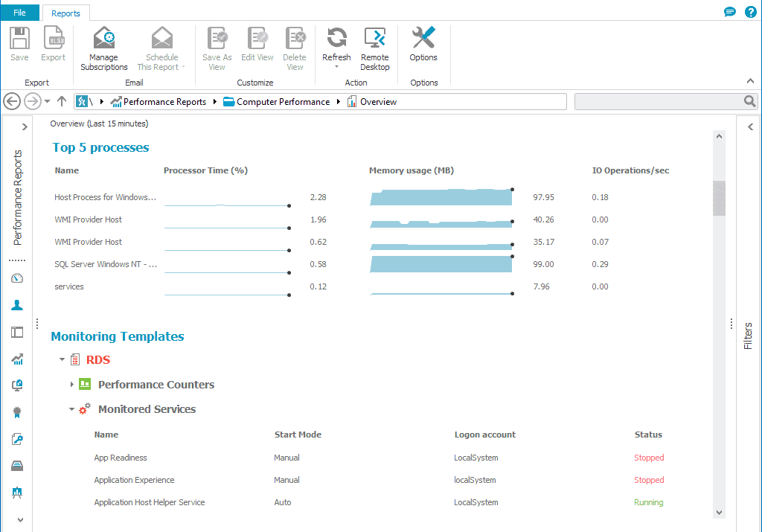Screen dimensions: 762x532
Task: Open Manage Subscriptions
Action: (104, 49)
